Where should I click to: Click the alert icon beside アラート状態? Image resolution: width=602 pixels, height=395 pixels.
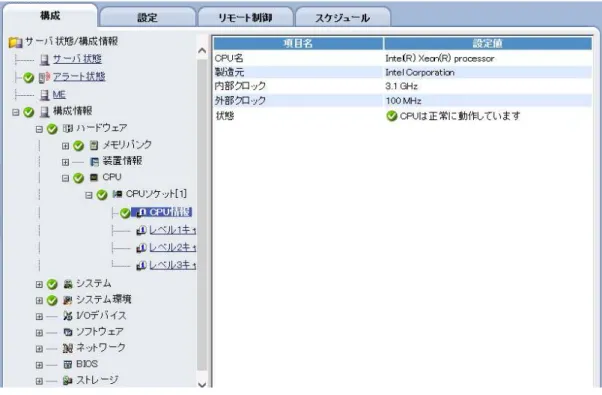click(x=45, y=78)
